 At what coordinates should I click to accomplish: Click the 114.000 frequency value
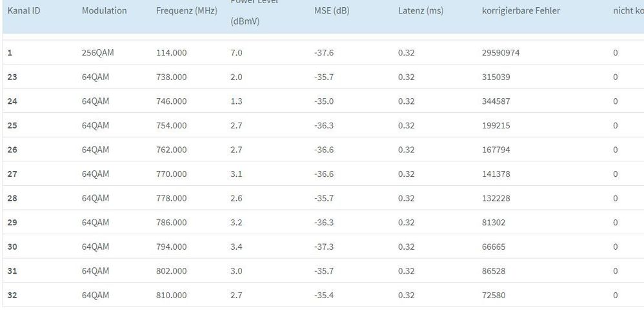click(x=172, y=53)
